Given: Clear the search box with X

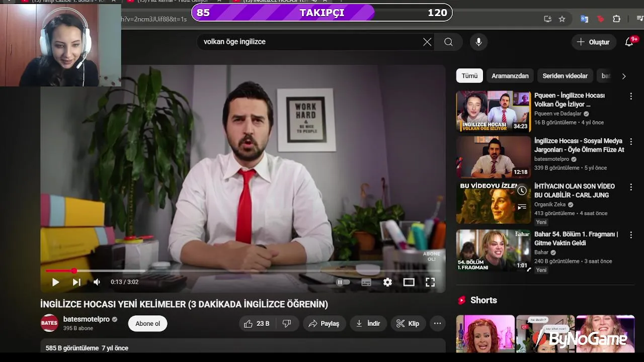Looking at the screenshot, I should 427,42.
